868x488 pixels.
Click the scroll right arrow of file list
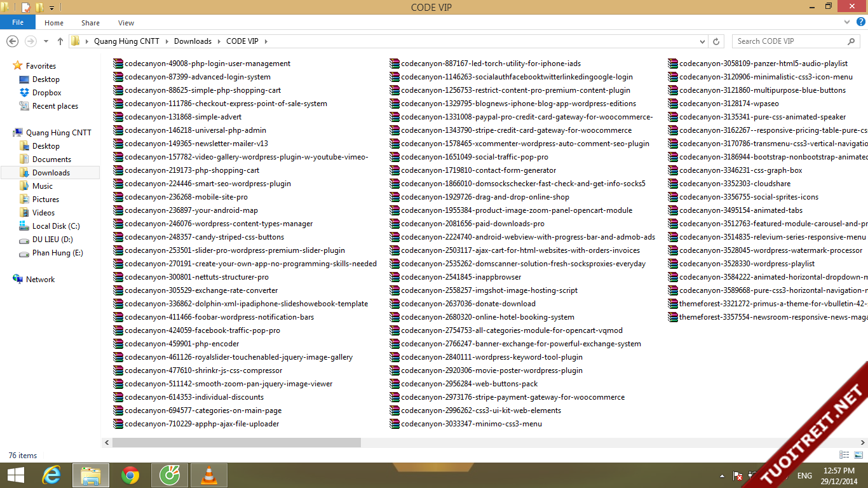(x=862, y=442)
